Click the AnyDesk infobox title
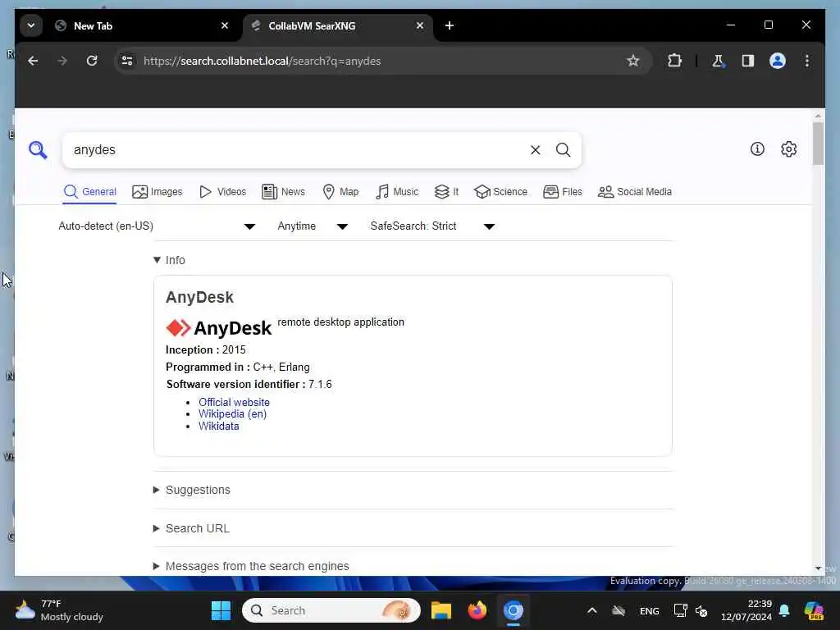Screen dimensions: 840x630 [200, 297]
